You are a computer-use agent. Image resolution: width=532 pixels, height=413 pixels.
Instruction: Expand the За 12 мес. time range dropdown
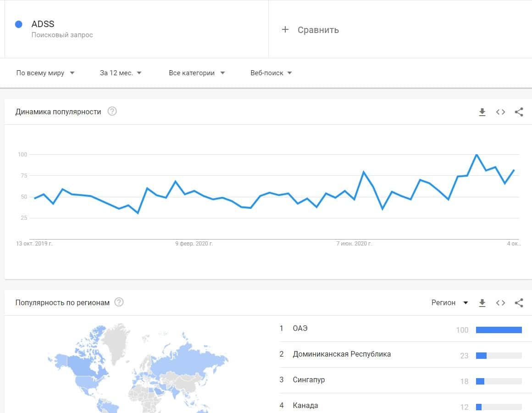coord(121,73)
